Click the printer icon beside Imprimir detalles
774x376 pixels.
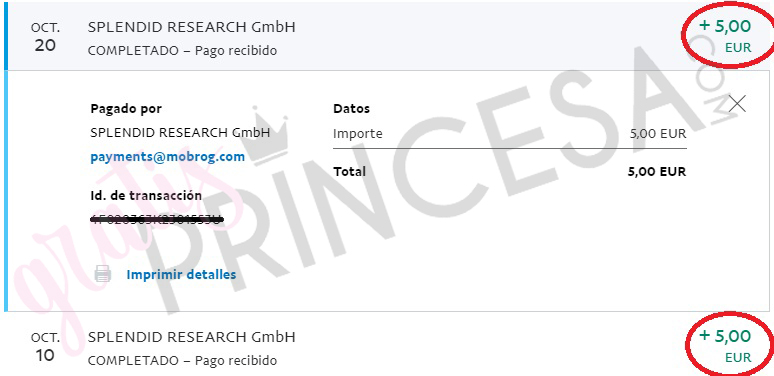click(103, 274)
